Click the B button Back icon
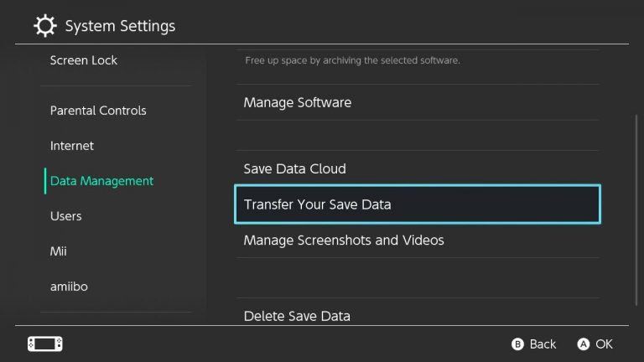Screen dimensions: 644x362 517,344
